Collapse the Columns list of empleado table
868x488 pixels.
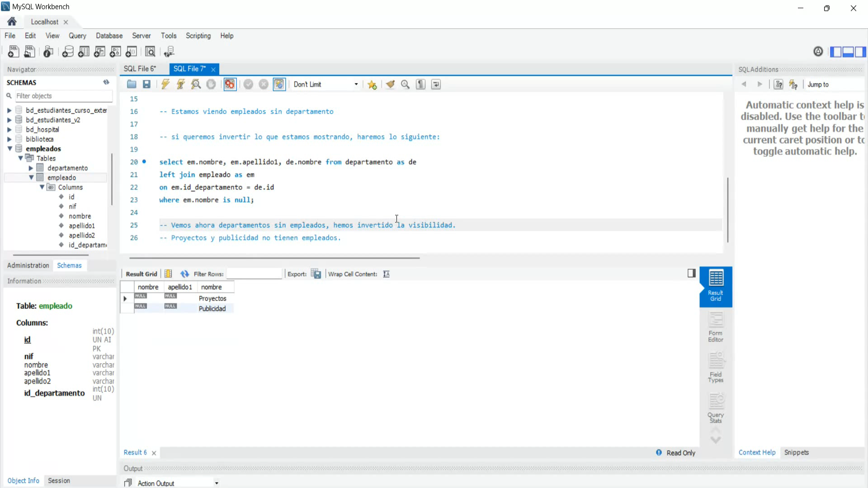42,187
